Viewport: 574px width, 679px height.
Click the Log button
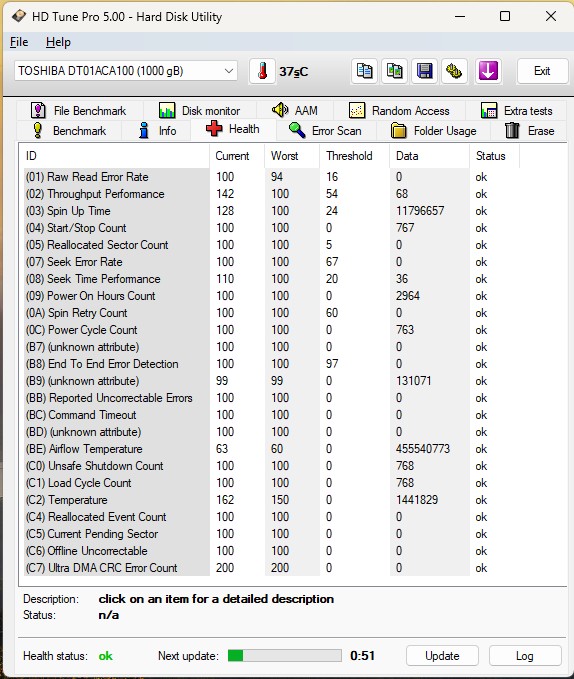coord(525,656)
